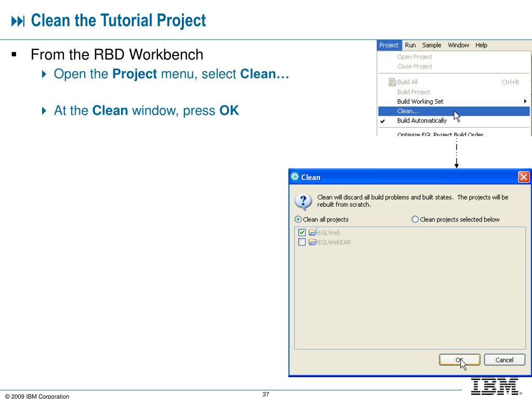Click the OK button in Clean dialog
The width and height of the screenshot is (532, 399).
[x=459, y=360]
